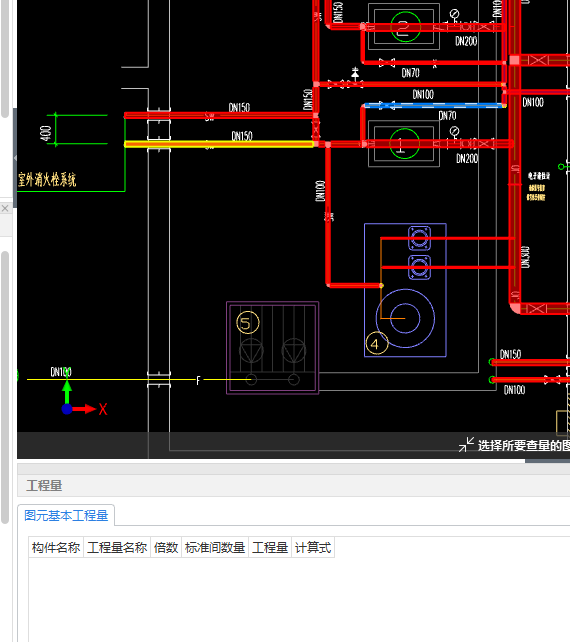The image size is (570, 642).
Task: Click the 计算式 column header
Action: point(313,547)
